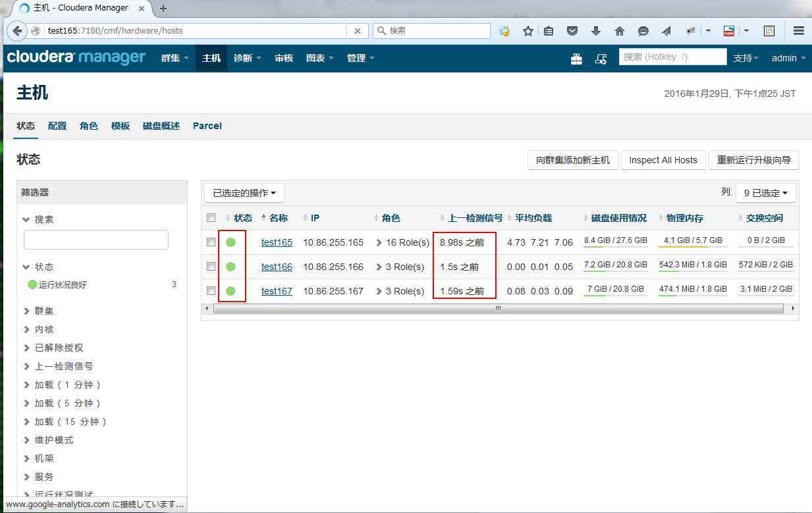Viewport: 812px width, 513px height.
Task: Click the red 'new' extension icon
Action: (728, 31)
